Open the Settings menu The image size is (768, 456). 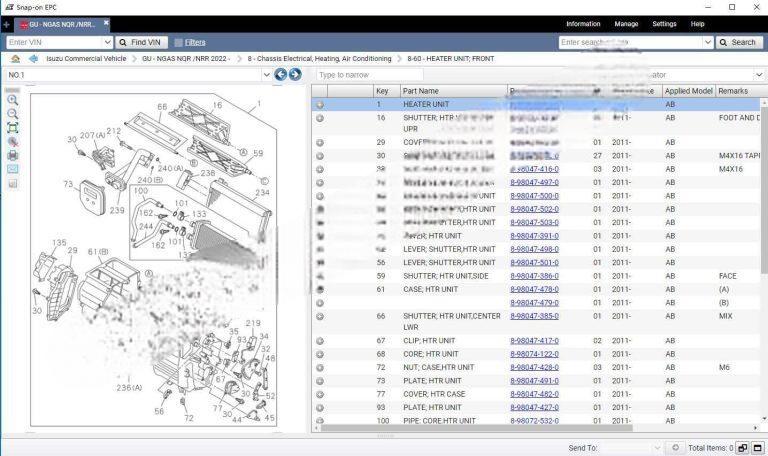[664, 24]
